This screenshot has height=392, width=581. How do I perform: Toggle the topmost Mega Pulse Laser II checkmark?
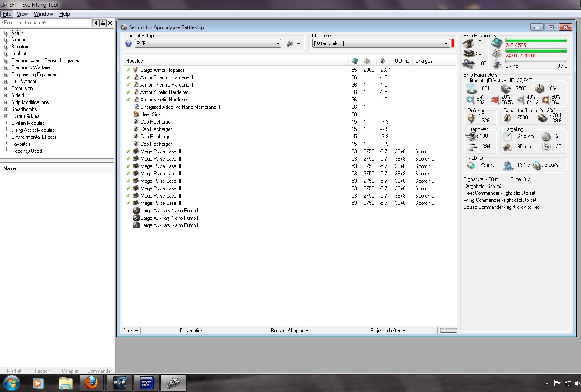point(128,151)
